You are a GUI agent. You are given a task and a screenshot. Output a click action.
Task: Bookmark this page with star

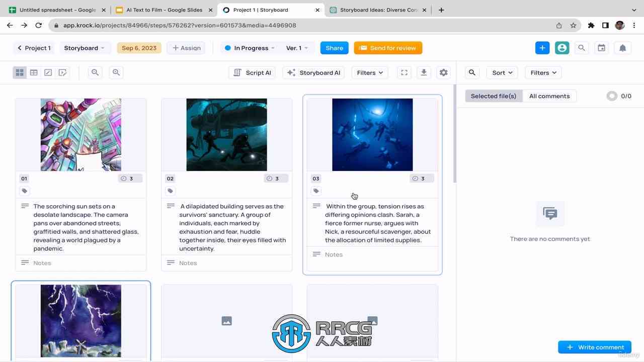[573, 25]
